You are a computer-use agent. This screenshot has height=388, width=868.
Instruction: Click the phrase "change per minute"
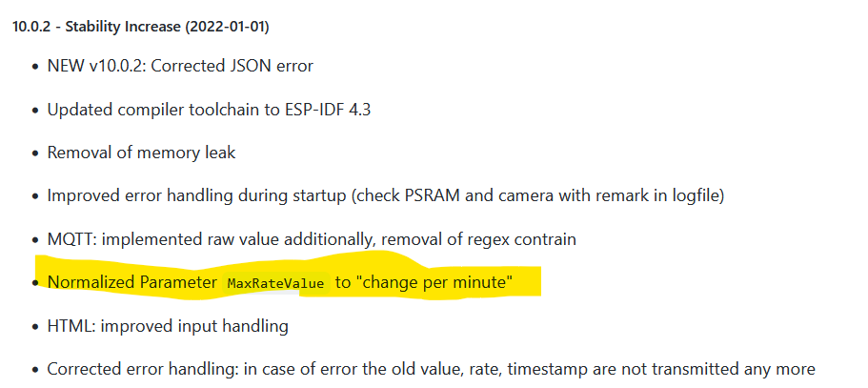(435, 282)
